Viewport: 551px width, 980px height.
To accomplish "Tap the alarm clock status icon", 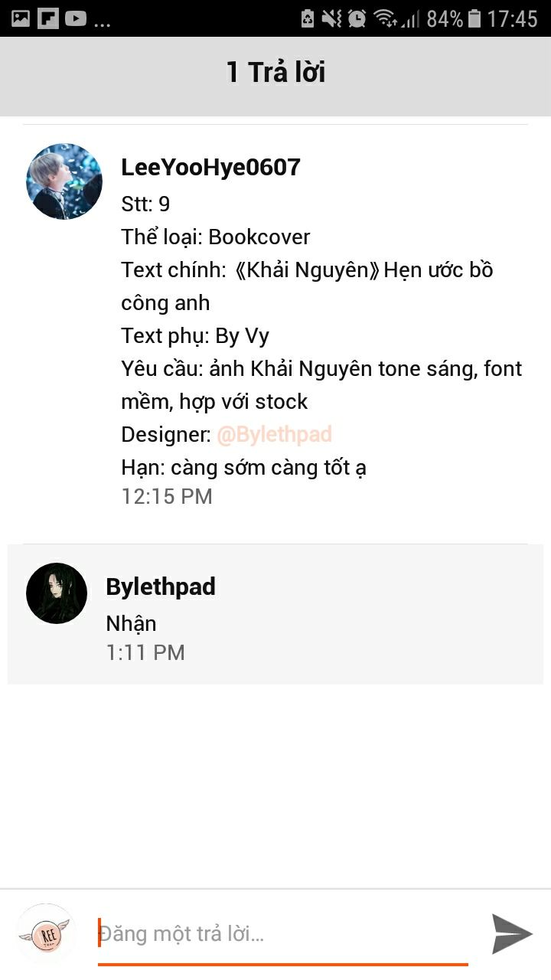I will (x=357, y=18).
